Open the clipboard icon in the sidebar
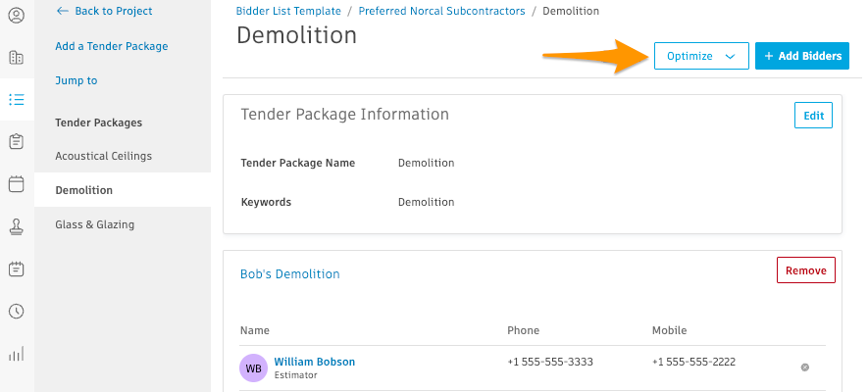 point(17,141)
